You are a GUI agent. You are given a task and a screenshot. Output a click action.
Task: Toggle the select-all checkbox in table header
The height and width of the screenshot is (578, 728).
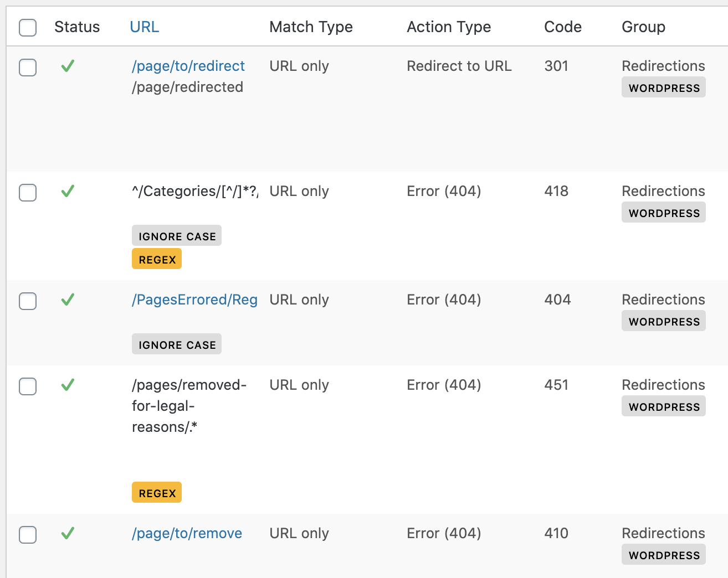28,27
